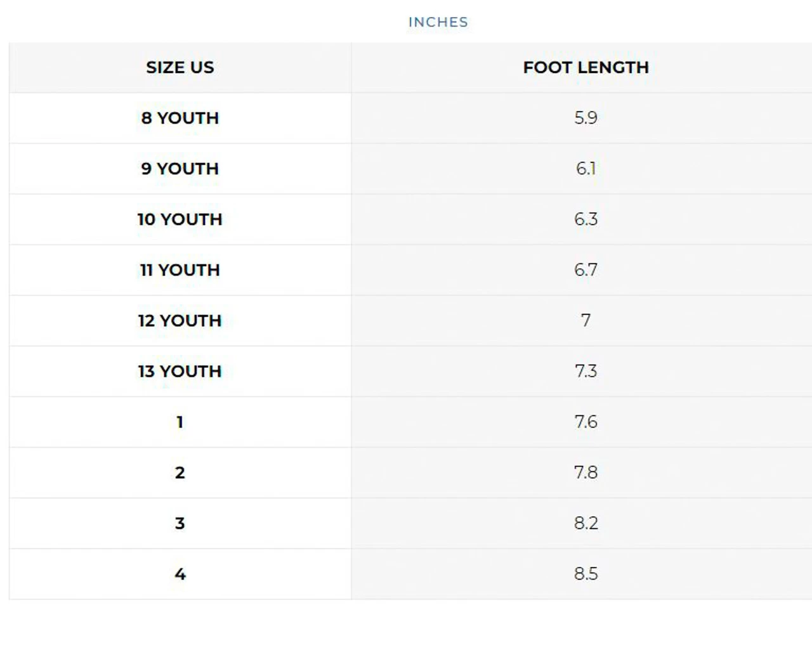Click the 5.9 foot length value

click(x=586, y=118)
